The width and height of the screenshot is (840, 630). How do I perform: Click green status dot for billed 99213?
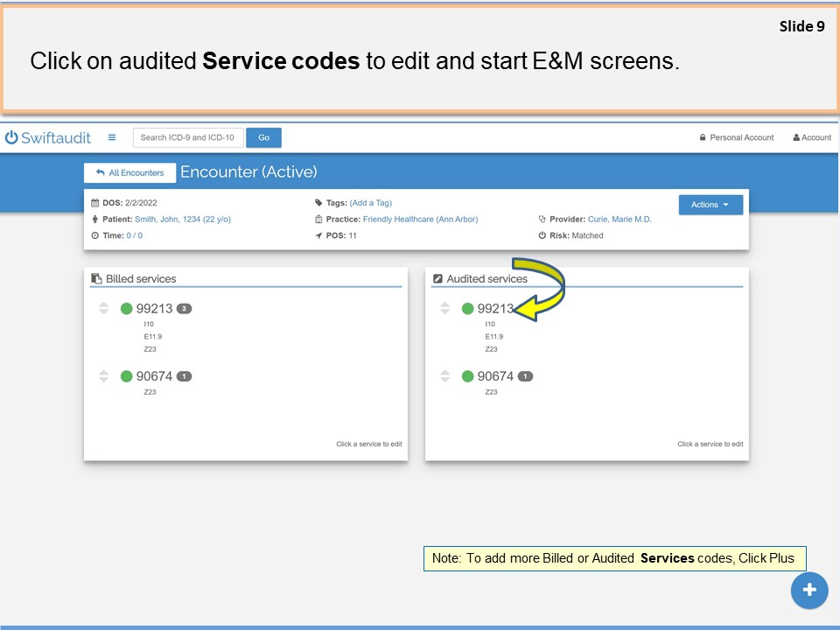coord(126,308)
